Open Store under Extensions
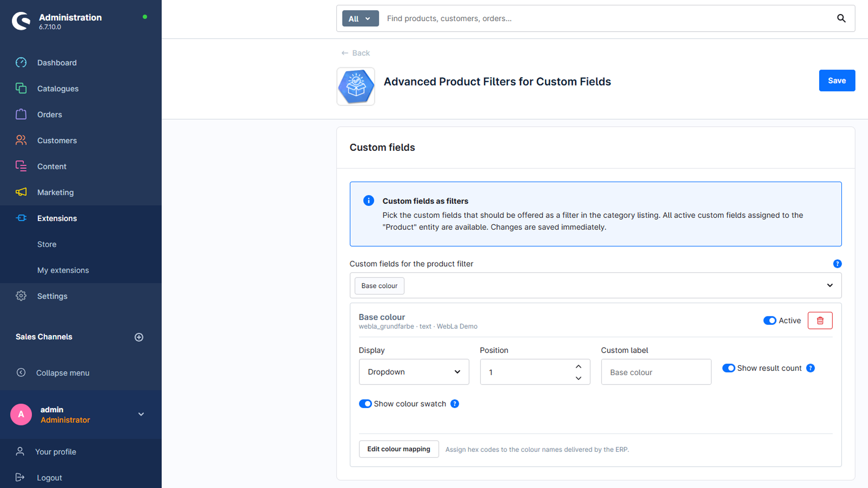Viewport: 868px width, 488px height. (47, 244)
